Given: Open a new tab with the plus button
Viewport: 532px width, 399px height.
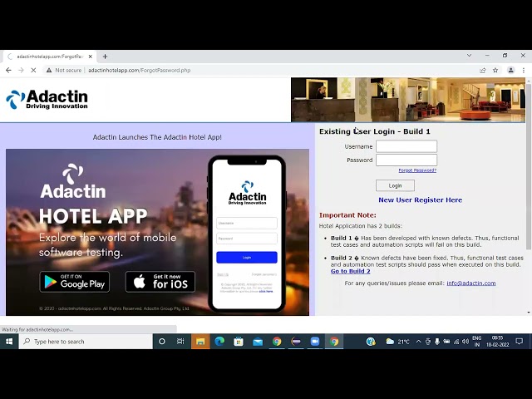Looking at the screenshot, I should (105, 57).
